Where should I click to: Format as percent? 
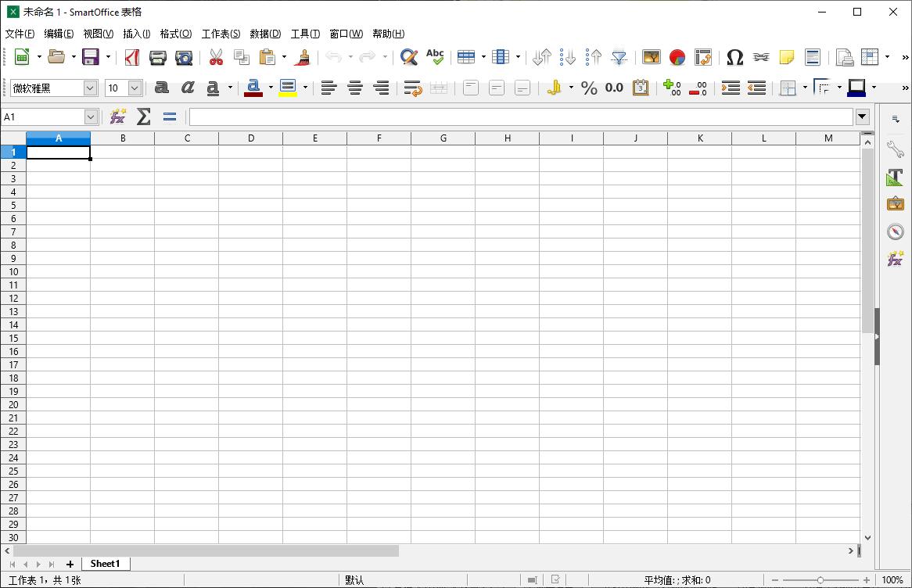click(589, 88)
